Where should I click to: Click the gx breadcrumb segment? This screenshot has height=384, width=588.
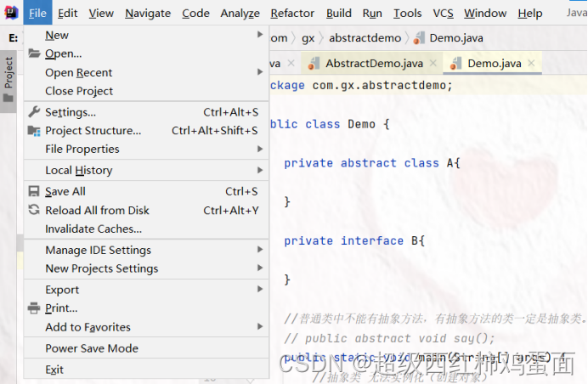[x=308, y=38]
